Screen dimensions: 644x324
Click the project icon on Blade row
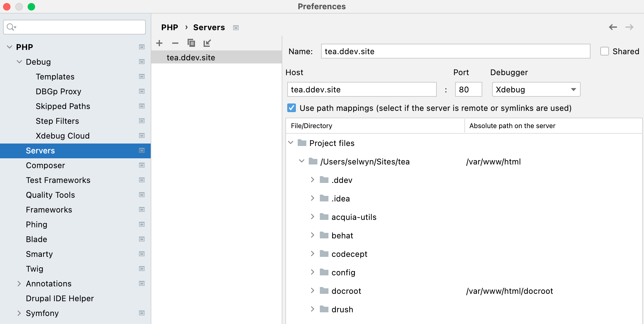click(x=142, y=239)
